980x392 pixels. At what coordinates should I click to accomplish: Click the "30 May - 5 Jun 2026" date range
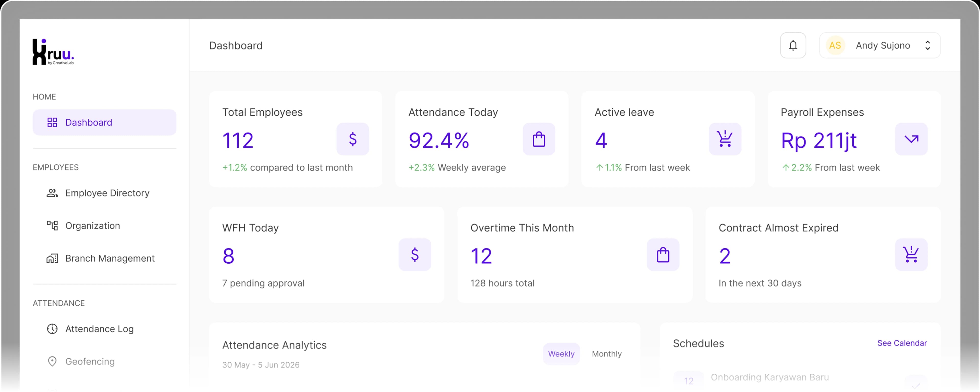pyautogui.click(x=261, y=365)
